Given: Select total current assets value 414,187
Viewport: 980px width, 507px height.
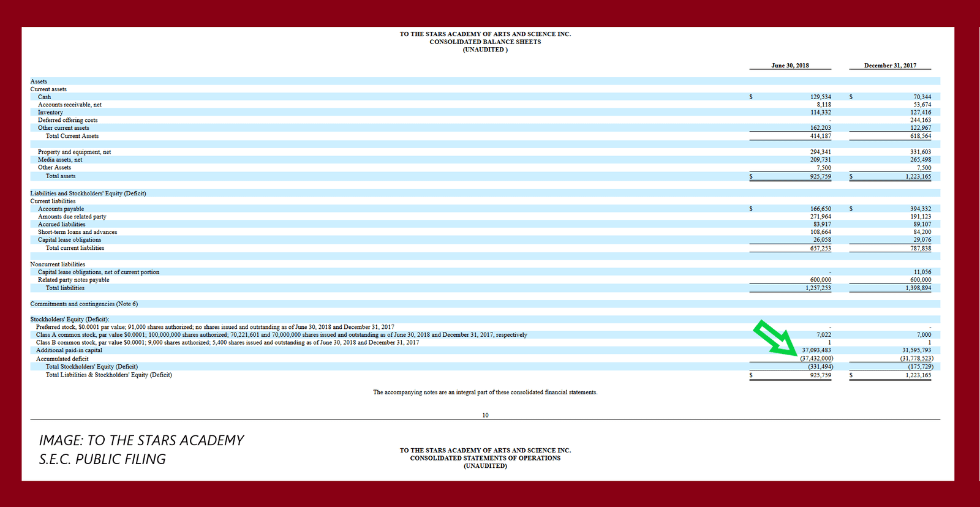Looking at the screenshot, I should (x=821, y=136).
